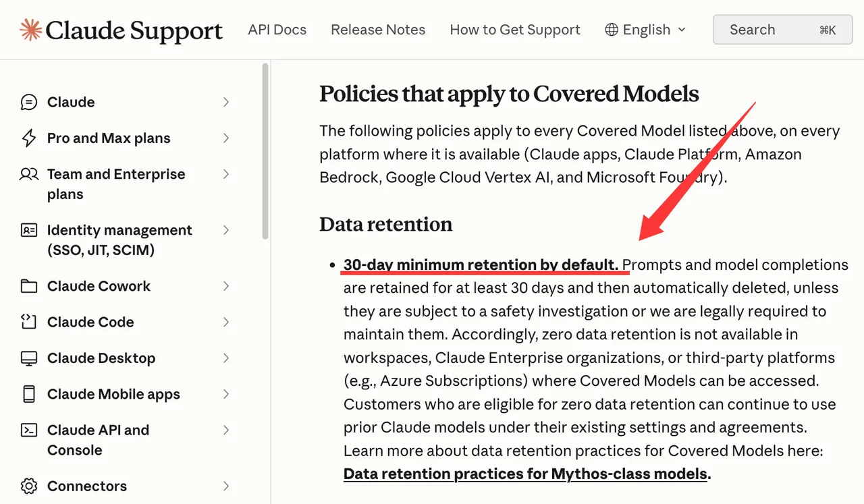Open the How to Get Support link
The image size is (864, 504).
(x=515, y=30)
